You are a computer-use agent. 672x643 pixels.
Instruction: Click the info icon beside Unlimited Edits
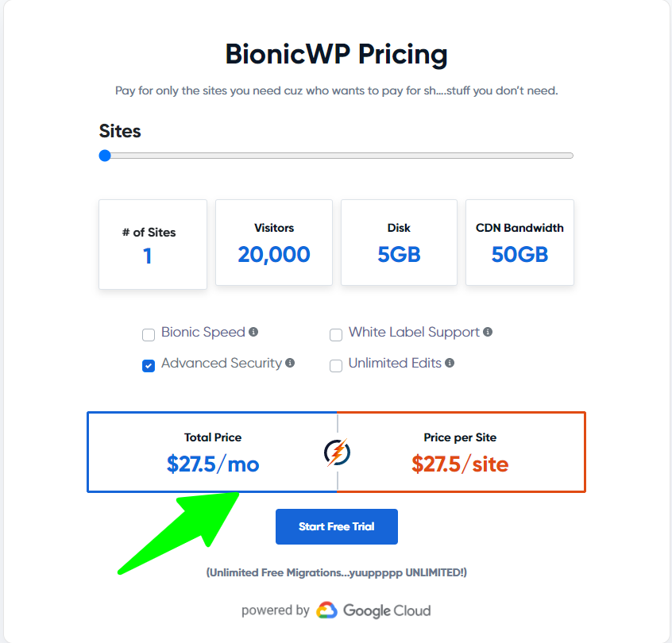(450, 363)
